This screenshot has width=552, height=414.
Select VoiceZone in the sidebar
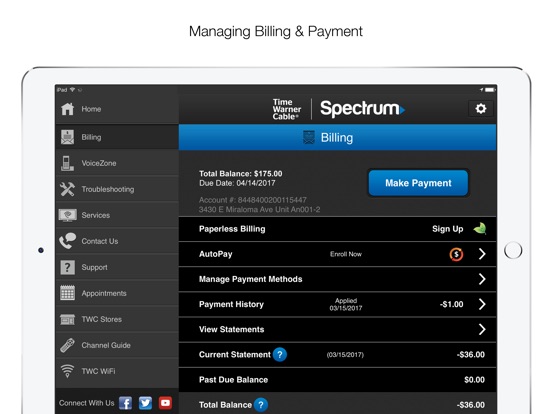click(x=117, y=163)
